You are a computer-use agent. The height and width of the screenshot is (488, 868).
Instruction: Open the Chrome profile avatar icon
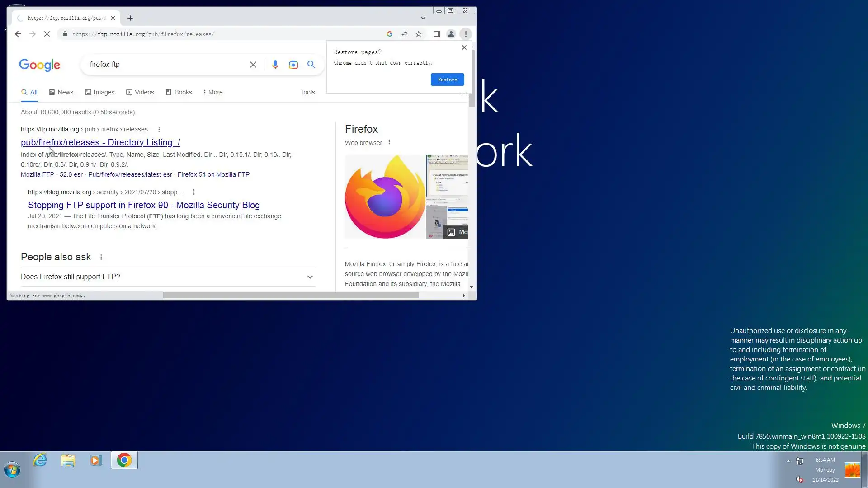click(x=451, y=34)
